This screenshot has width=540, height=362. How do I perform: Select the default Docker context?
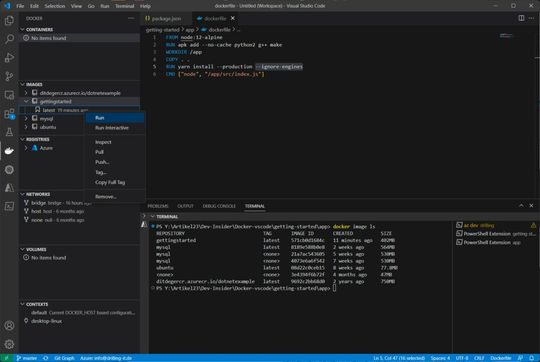tap(80, 313)
